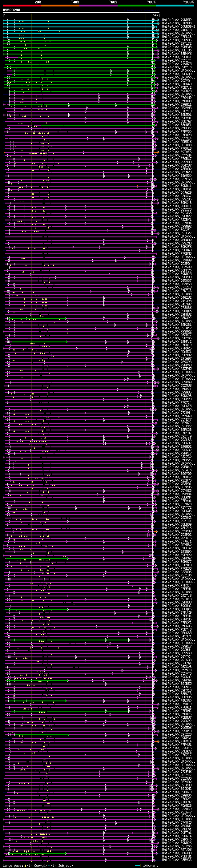The height and width of the screenshot is (868, 197).
Task: Click orange arrow in UniRef100_B9T0F6 row
Action: pos(156,152)
